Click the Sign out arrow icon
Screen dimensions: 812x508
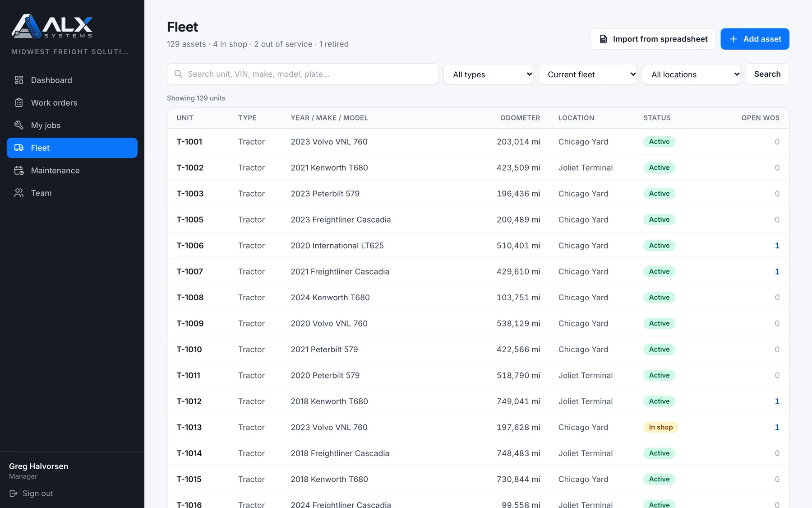[14, 494]
